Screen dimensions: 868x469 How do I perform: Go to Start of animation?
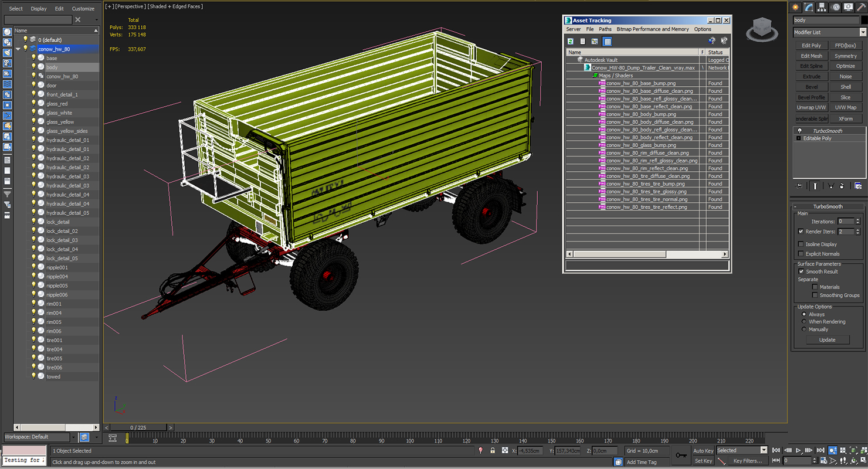pos(777,450)
